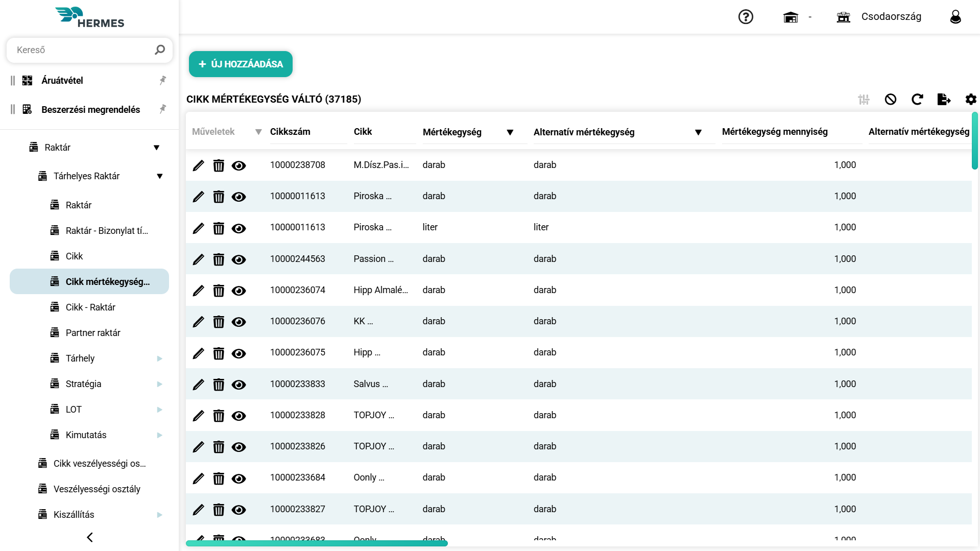Pin the Áruátvétel menu item
This screenshot has height=551, width=980.
[x=162, y=80]
